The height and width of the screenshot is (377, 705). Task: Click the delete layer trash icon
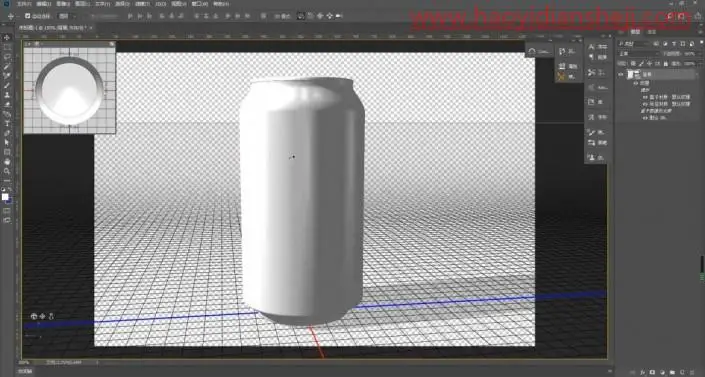692,372
